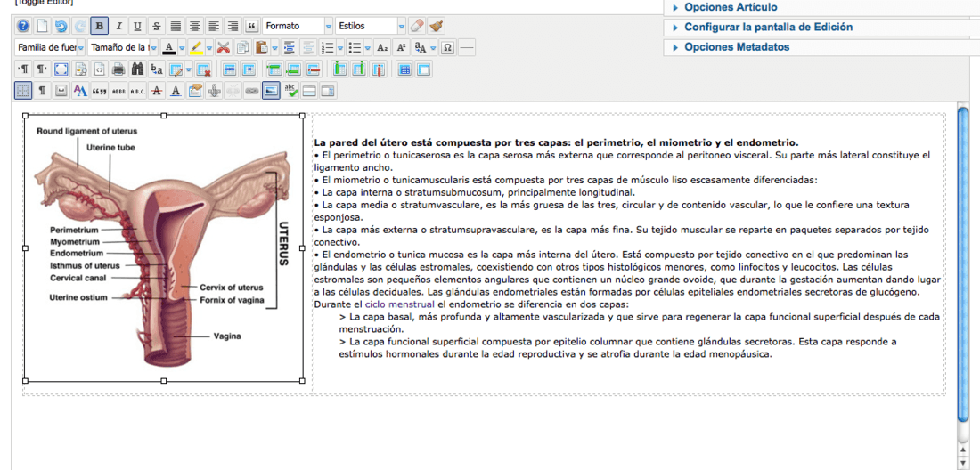This screenshot has height=470, width=980.
Task: Toggle fullscreen editor mode
Action: click(x=61, y=69)
